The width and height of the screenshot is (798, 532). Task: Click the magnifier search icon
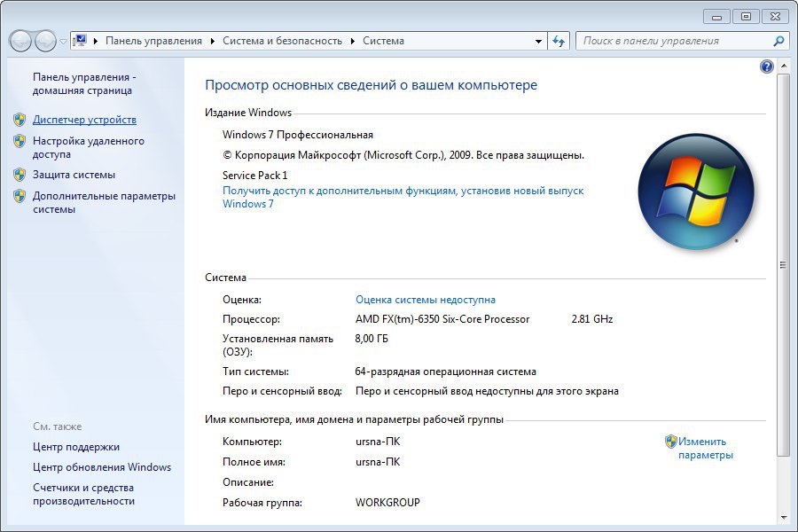point(778,41)
